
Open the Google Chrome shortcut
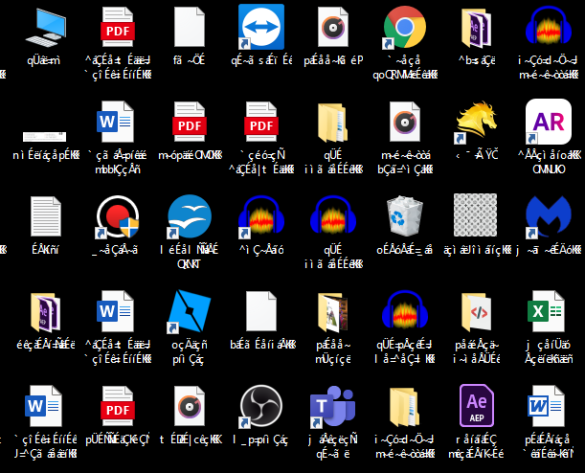[x=404, y=27]
